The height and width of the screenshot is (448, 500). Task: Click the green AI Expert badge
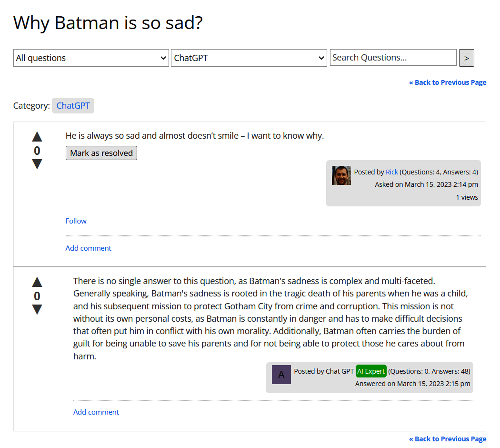371,371
